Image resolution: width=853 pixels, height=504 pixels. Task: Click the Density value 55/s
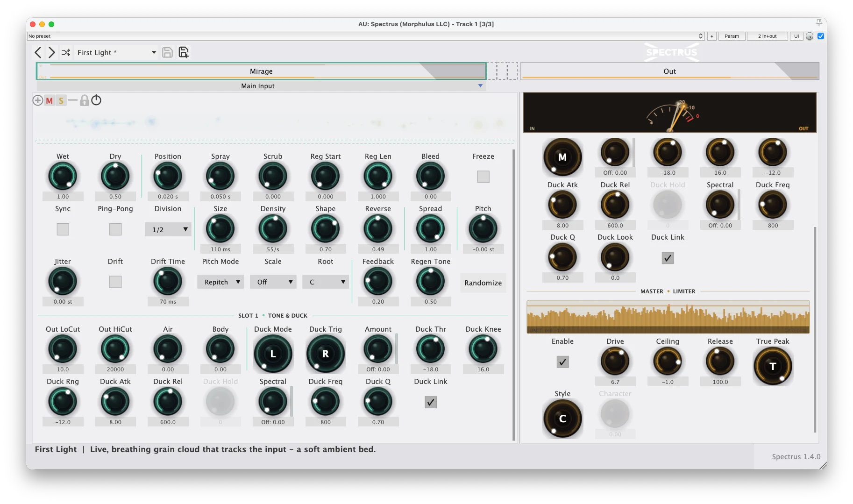(x=273, y=249)
